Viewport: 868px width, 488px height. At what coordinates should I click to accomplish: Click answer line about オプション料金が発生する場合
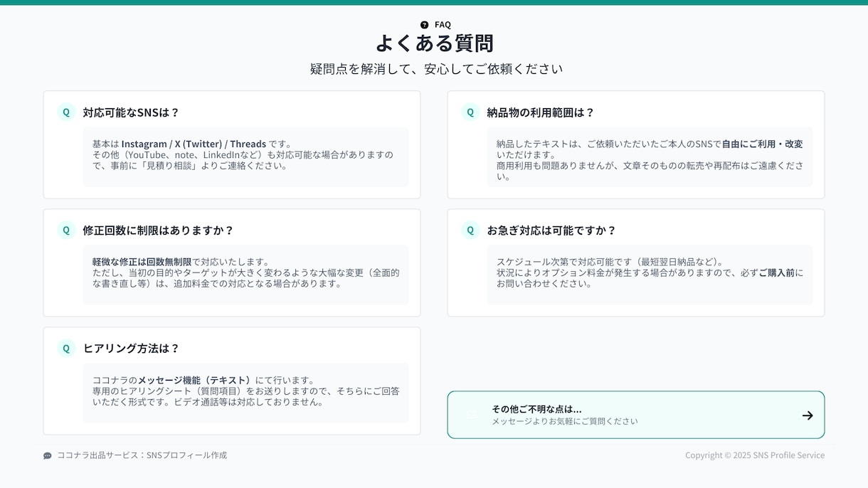[x=650, y=272]
